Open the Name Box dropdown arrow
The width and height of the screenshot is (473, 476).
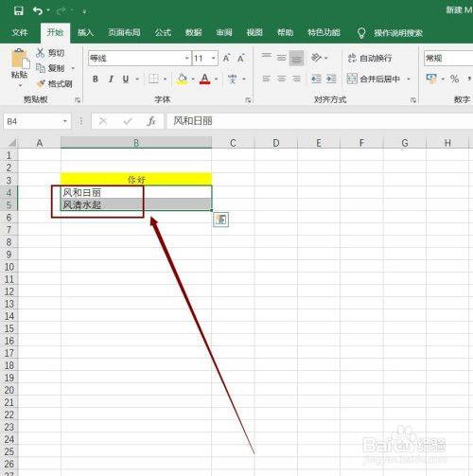point(65,121)
